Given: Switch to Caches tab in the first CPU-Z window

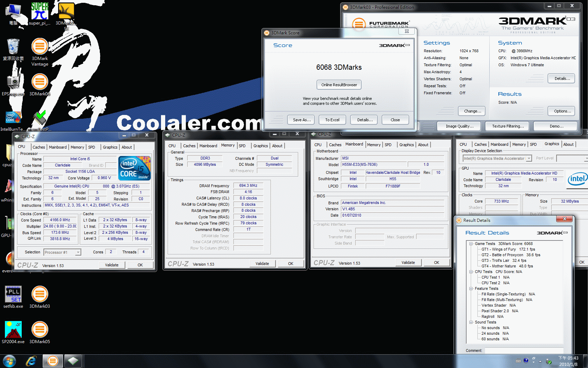Looking at the screenshot, I should (x=38, y=147).
